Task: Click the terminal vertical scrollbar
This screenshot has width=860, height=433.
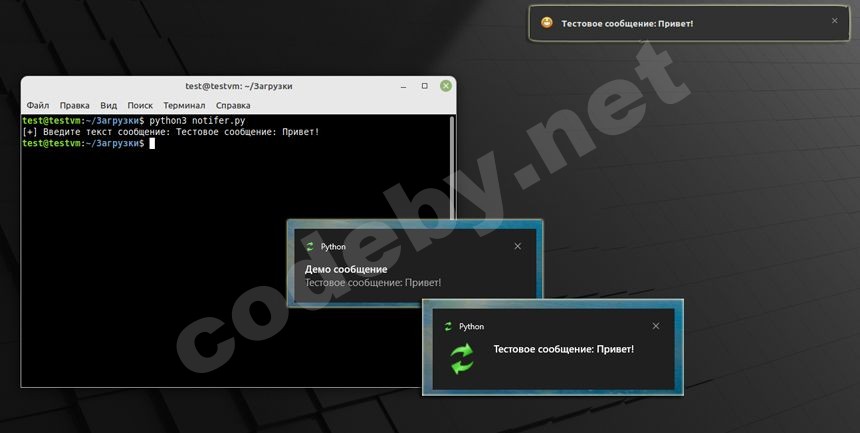Action: (452, 167)
